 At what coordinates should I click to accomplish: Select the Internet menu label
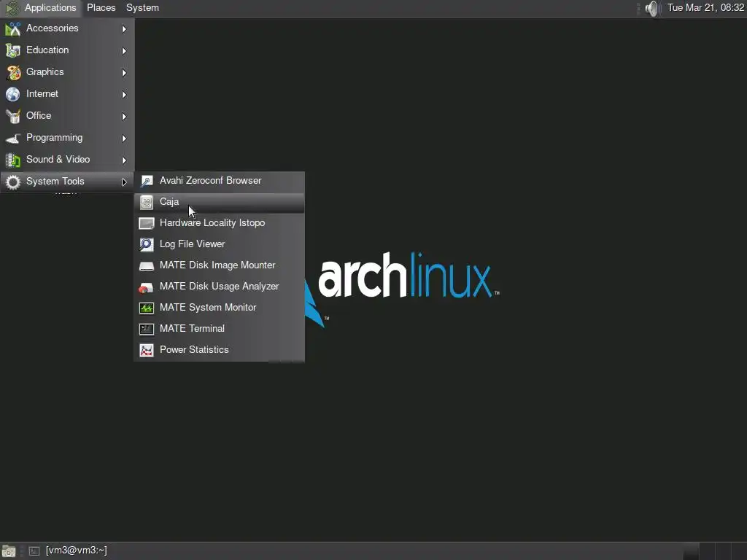[42, 94]
